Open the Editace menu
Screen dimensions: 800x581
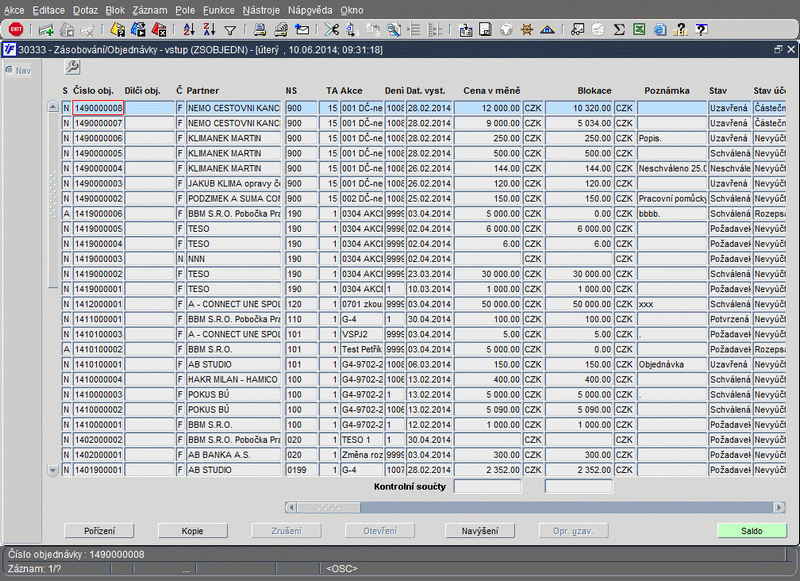(x=48, y=10)
